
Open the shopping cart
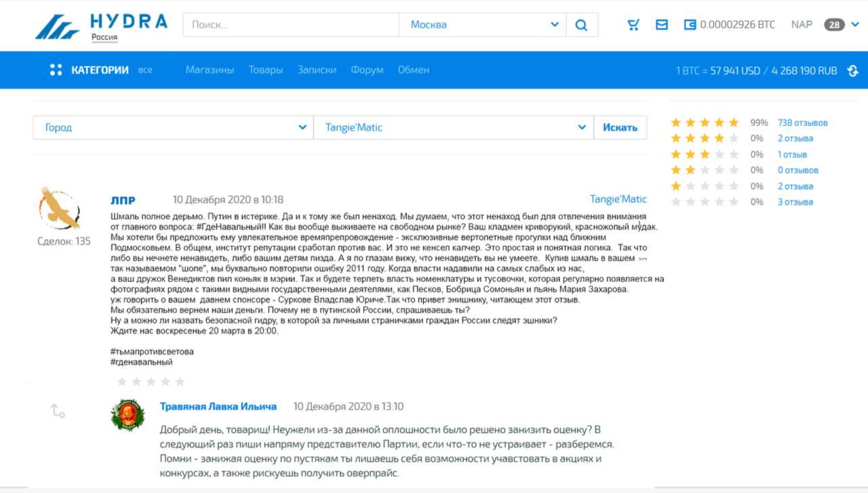click(x=633, y=25)
